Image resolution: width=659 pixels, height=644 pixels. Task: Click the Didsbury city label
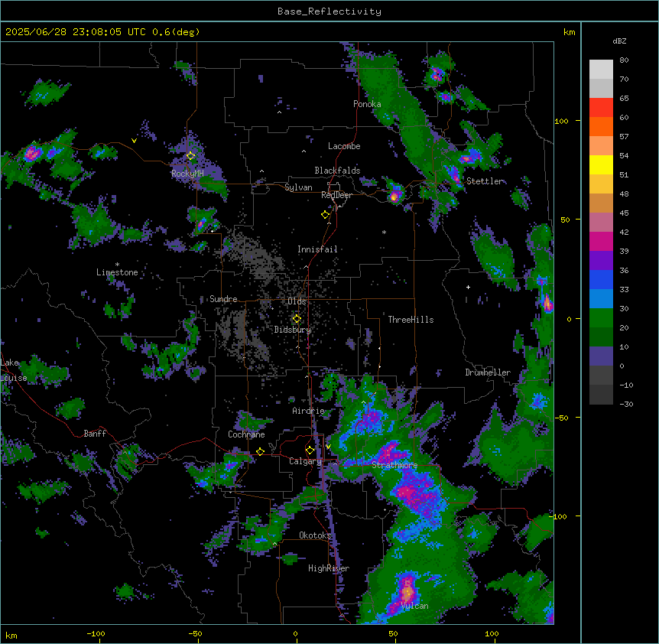click(293, 330)
